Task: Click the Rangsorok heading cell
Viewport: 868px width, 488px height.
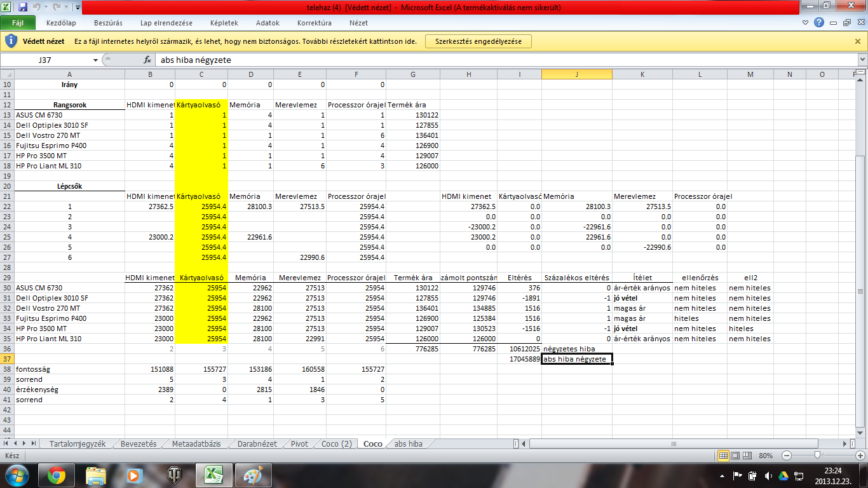Action: [70, 105]
